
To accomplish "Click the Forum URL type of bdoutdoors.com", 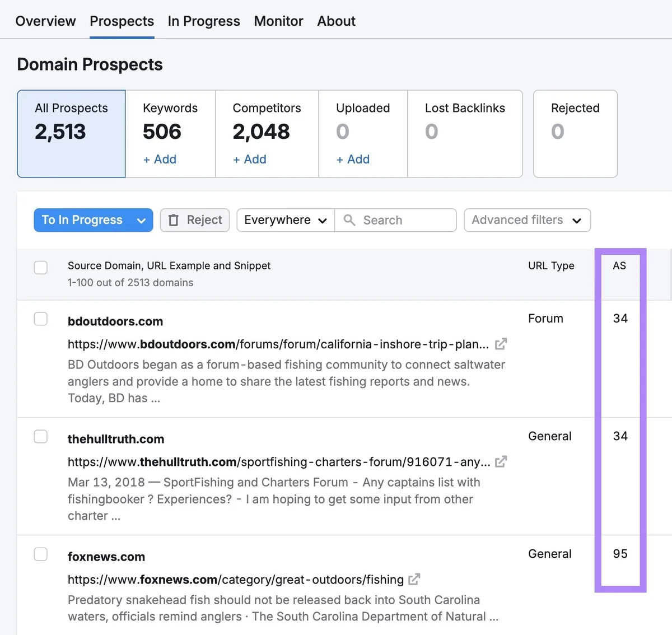I will (x=545, y=318).
